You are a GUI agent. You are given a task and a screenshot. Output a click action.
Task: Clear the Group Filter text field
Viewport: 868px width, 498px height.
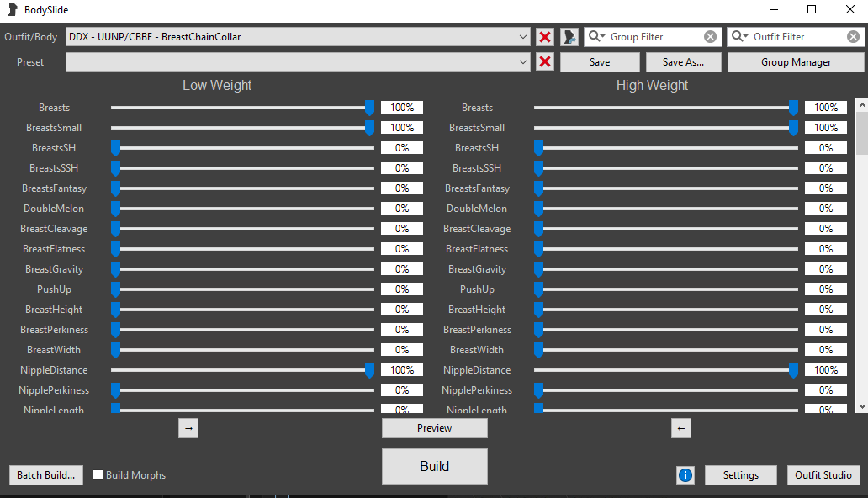(x=711, y=36)
